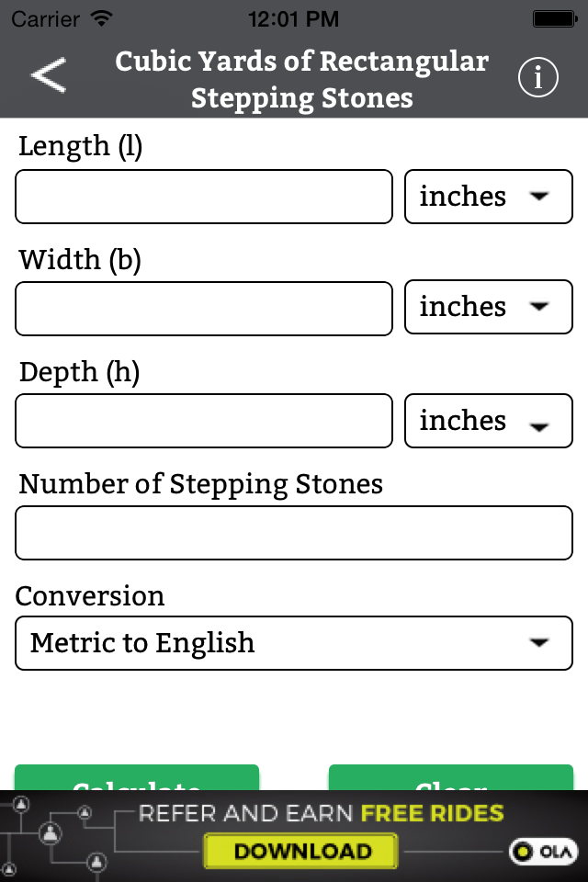Select the Number of Stepping Stones field

click(x=294, y=533)
